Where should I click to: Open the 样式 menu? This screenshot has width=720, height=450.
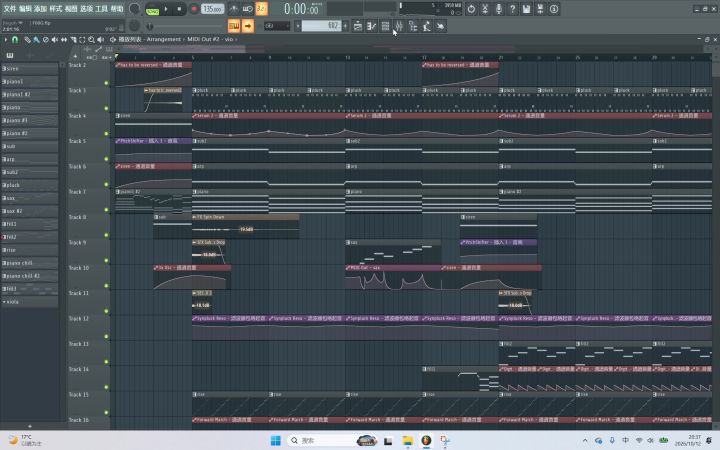[56, 8]
